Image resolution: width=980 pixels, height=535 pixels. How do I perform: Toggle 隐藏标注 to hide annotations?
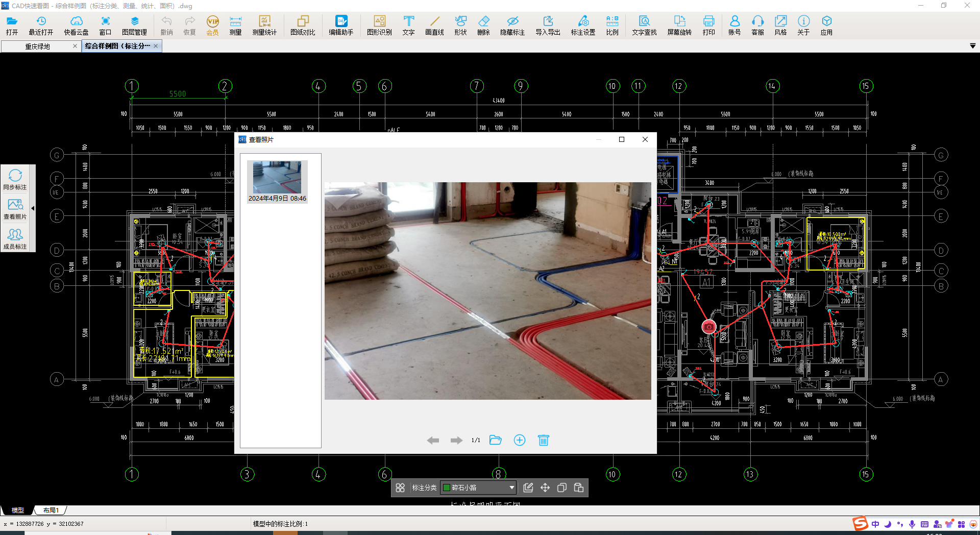coord(512,25)
